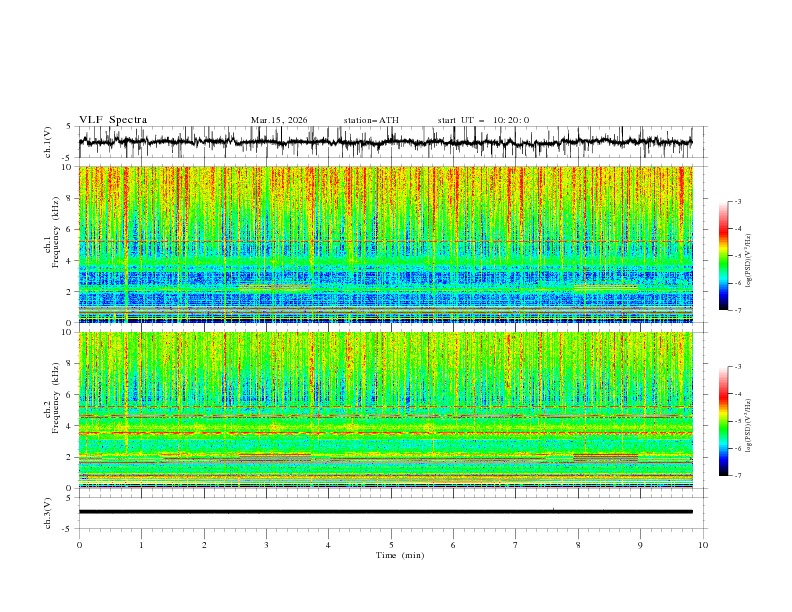
Task: Click time axis tick label "2"
Action: (204, 545)
